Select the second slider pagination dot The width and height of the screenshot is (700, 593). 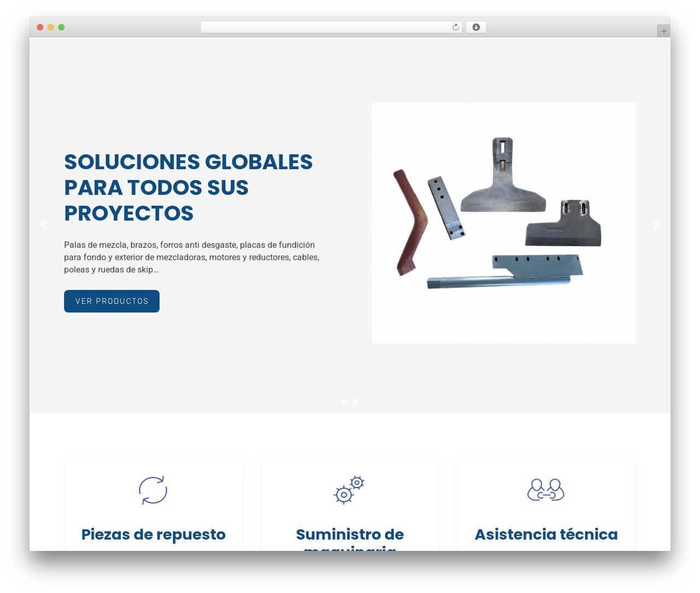coord(355,402)
